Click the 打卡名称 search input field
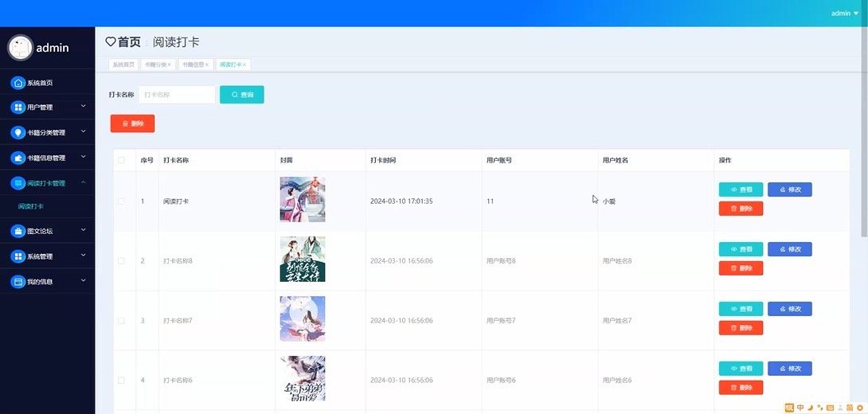This screenshot has width=868, height=414. click(x=177, y=95)
